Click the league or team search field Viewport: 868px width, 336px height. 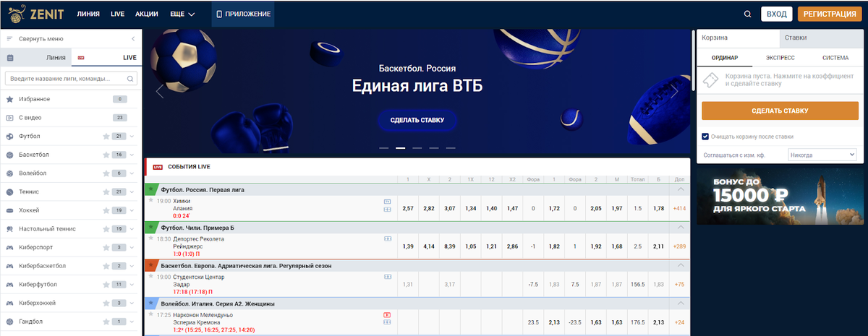pos(72,78)
